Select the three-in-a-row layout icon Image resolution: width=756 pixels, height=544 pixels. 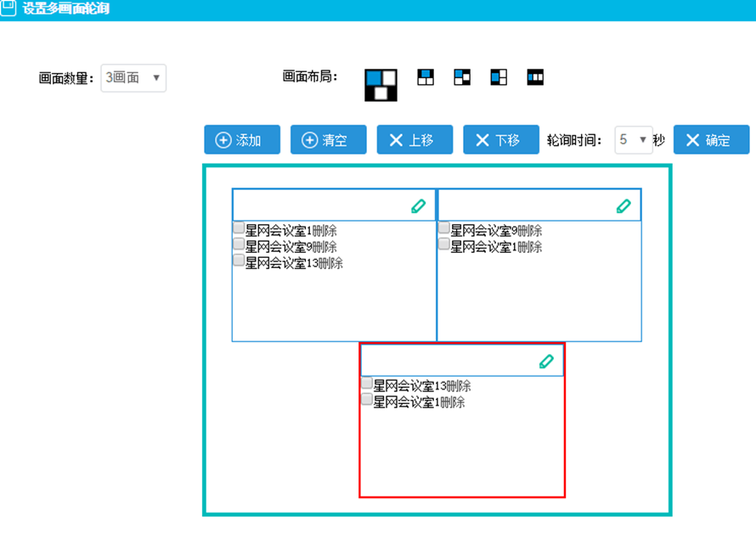tap(534, 77)
